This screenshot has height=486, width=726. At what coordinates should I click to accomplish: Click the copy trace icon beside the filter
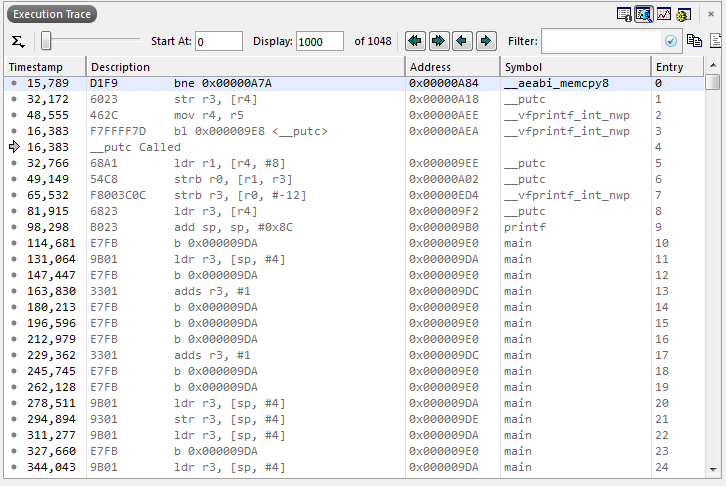[694, 41]
